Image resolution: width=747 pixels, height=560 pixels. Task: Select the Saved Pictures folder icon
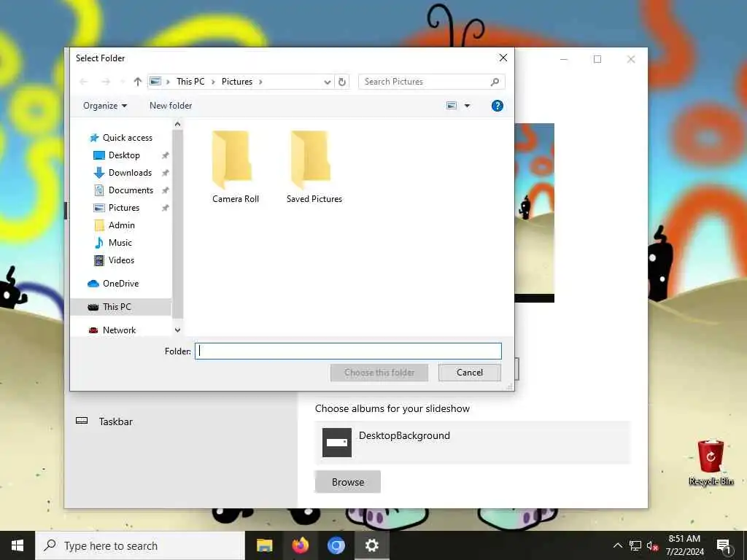pos(311,160)
